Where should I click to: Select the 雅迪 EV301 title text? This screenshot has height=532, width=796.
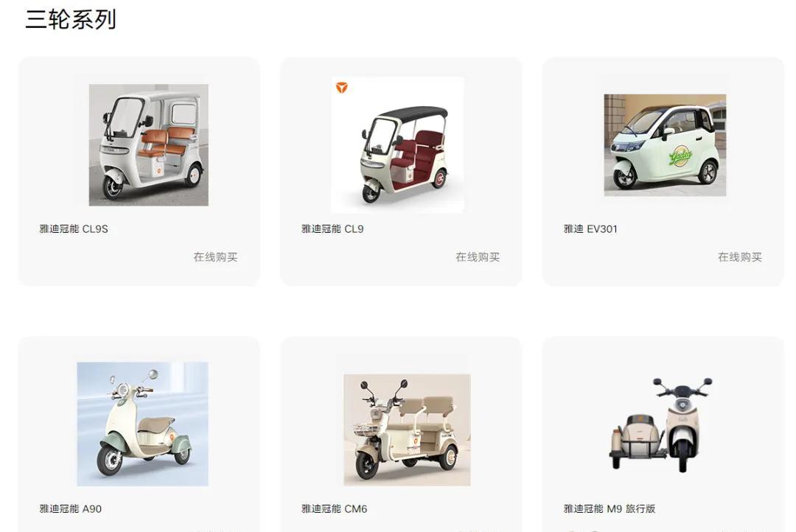(590, 229)
